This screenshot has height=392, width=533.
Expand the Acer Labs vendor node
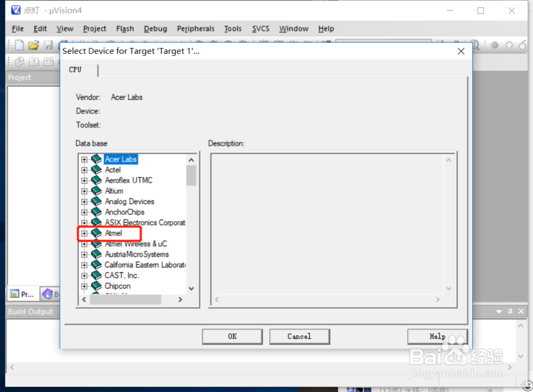coord(84,159)
